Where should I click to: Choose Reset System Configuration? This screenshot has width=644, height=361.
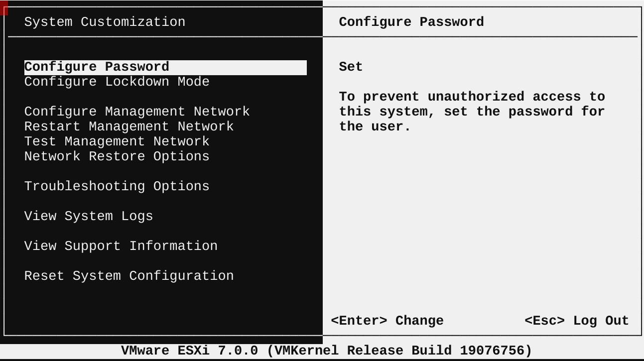coord(129,276)
